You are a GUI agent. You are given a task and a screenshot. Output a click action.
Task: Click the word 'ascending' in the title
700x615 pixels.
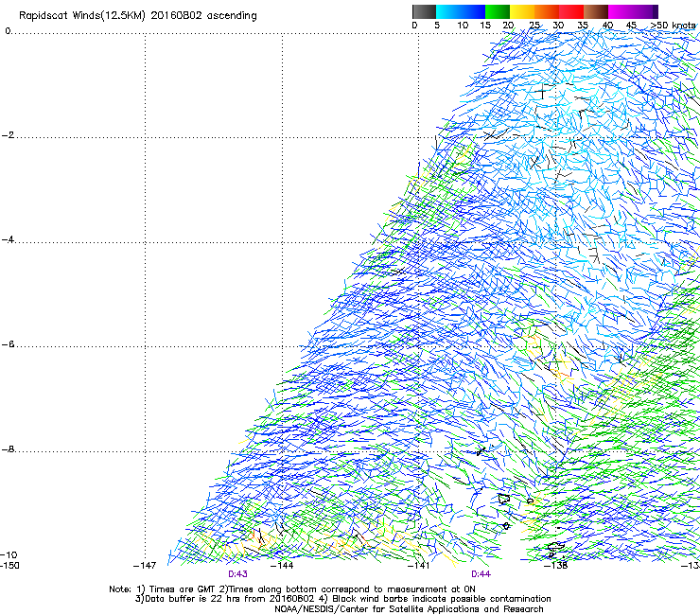click(x=232, y=16)
